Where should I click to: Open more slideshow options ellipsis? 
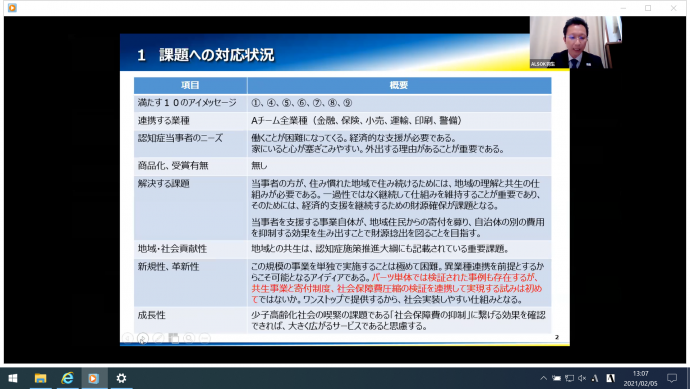coord(205,338)
